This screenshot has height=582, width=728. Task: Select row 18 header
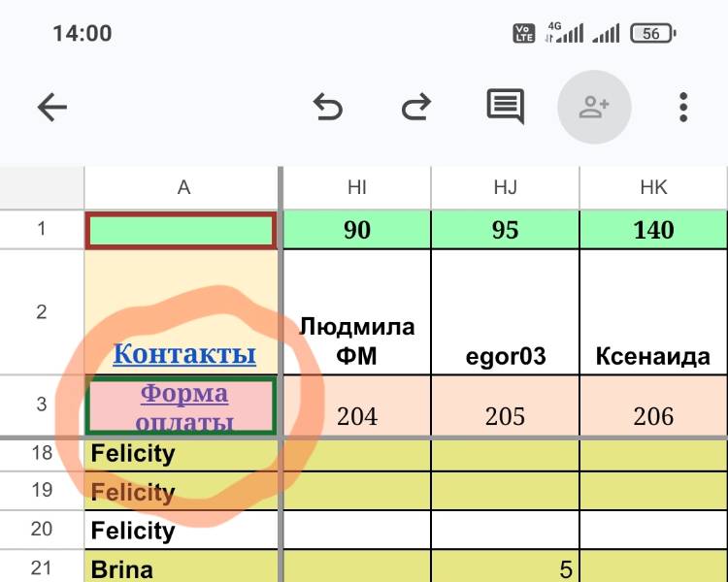(42, 453)
